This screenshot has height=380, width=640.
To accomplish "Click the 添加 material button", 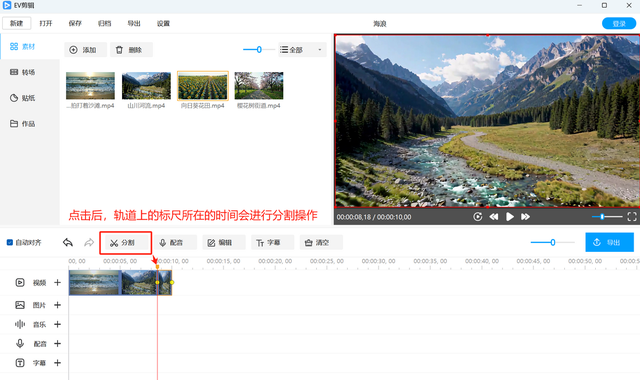I will pyautogui.click(x=85, y=50).
